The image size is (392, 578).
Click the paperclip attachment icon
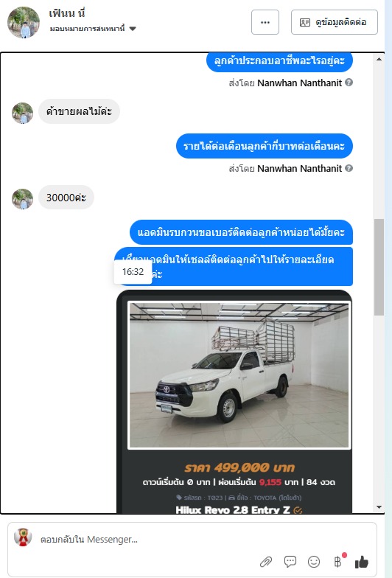(266, 562)
